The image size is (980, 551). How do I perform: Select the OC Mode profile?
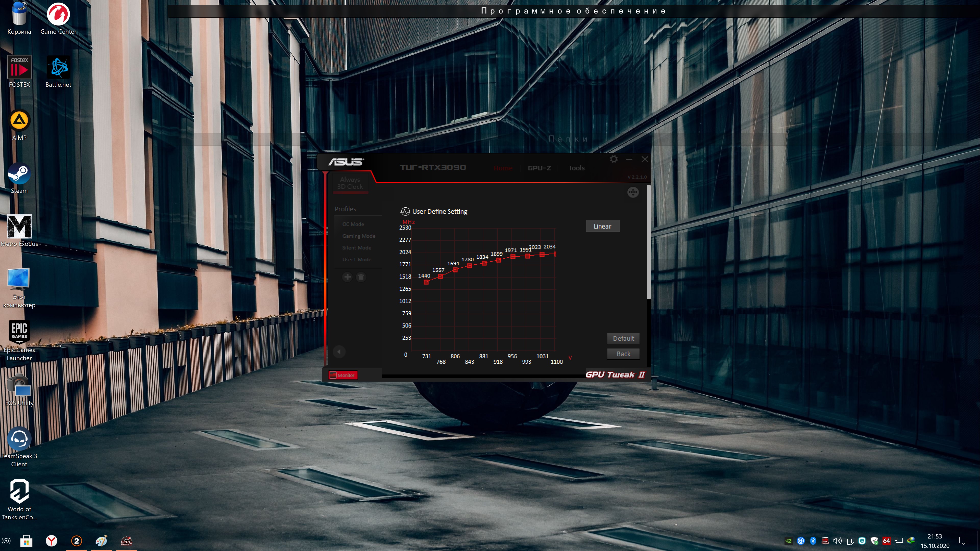(x=353, y=224)
